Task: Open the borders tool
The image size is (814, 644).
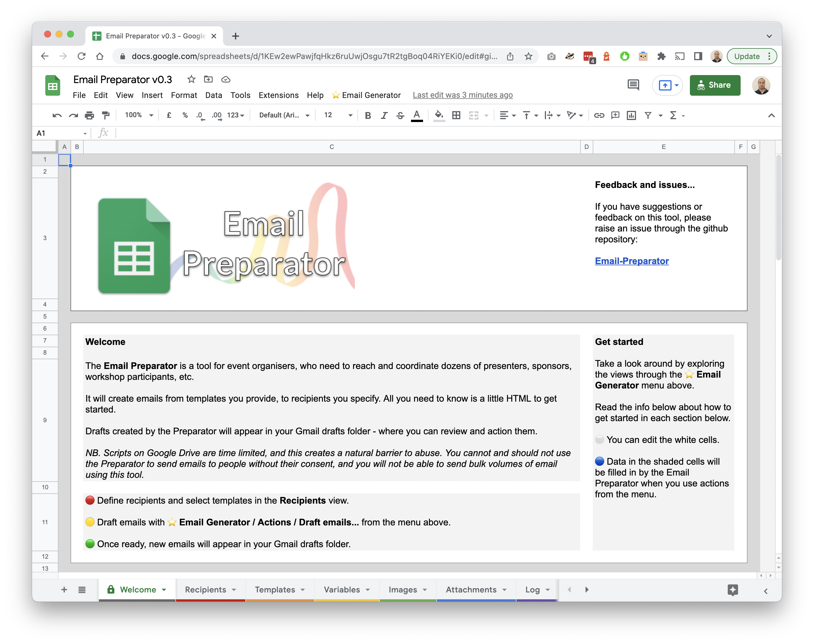Action: coord(456,115)
